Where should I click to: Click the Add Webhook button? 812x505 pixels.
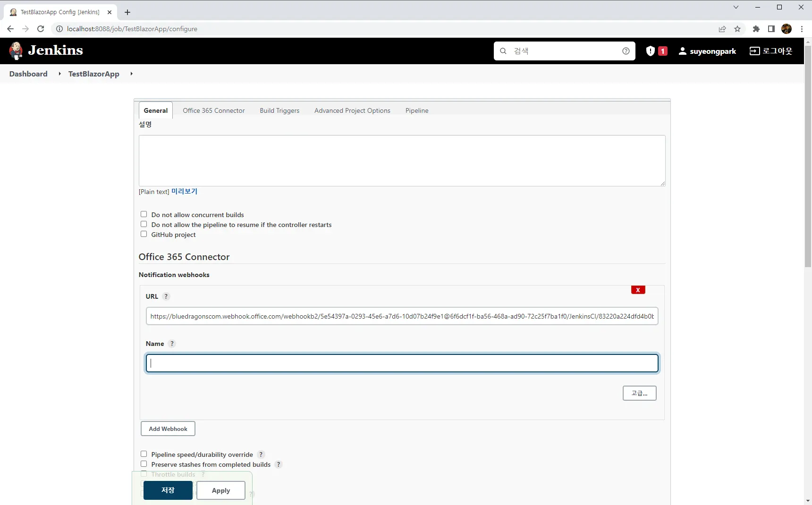[168, 429]
